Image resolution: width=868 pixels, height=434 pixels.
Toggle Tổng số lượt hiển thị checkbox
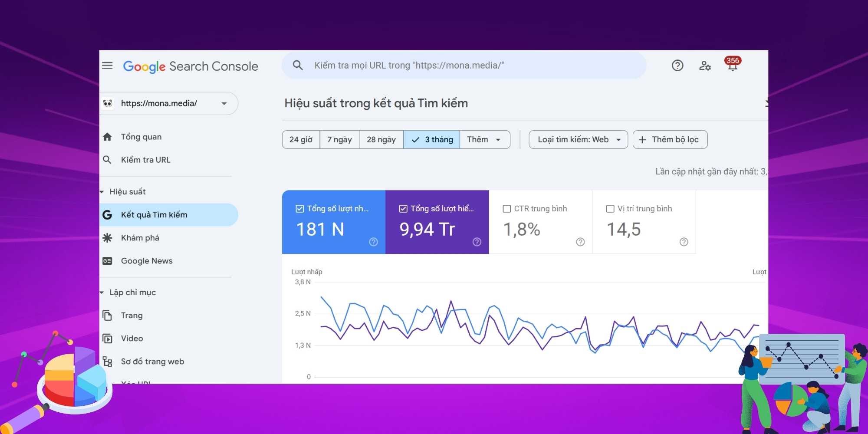click(403, 209)
